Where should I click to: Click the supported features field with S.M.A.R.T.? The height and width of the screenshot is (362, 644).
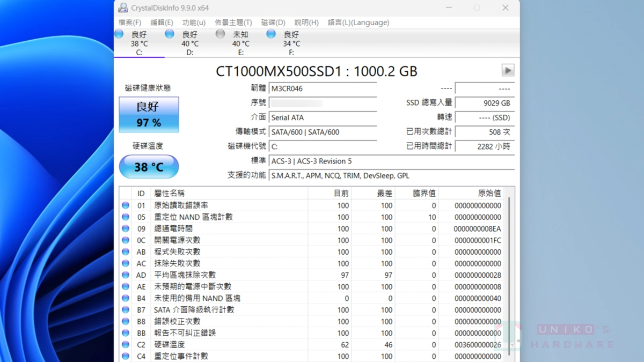392,175
